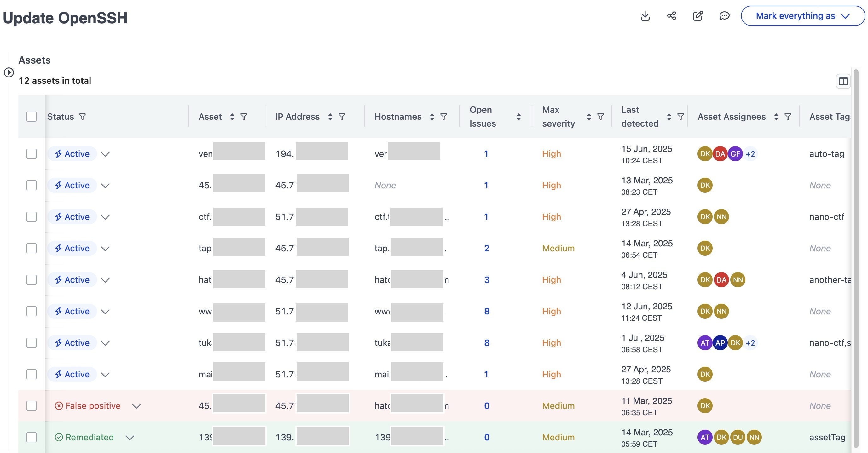Open the 3 open issues link
Screen dimensions: 868x453
pos(487,280)
